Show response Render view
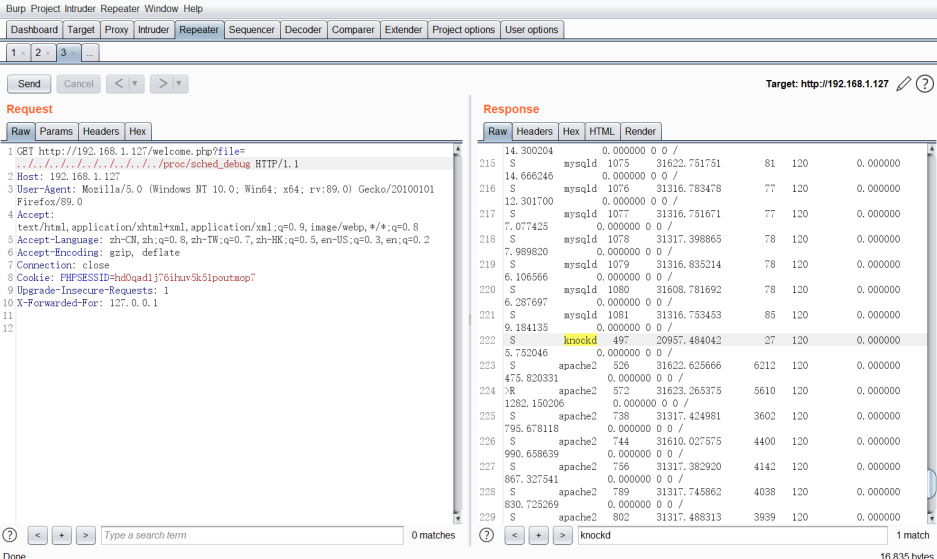This screenshot has height=559, width=937. click(x=641, y=131)
